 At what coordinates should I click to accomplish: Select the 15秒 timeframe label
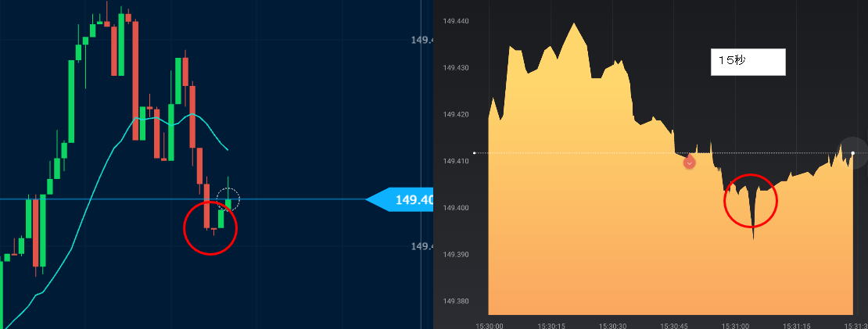click(747, 61)
